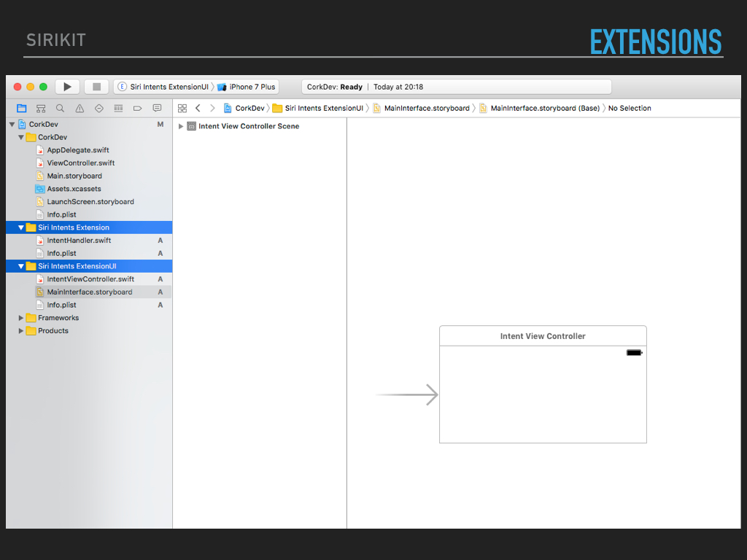Expand the Frameworks group
Screen dimensions: 747x560
[x=20, y=318]
